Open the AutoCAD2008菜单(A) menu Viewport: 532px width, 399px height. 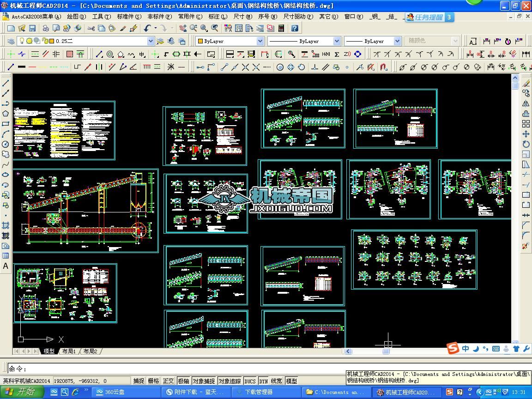pyautogui.click(x=36, y=16)
